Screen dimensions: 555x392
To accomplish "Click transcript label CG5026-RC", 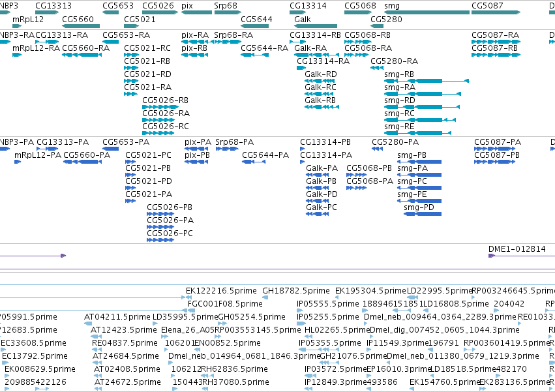I will [x=166, y=127].
